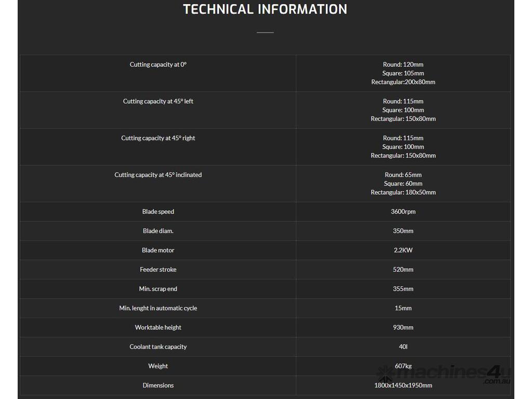Click the 'Cutting capacity at 0°' label
This screenshot has height=399, width=532.
(x=158, y=64)
